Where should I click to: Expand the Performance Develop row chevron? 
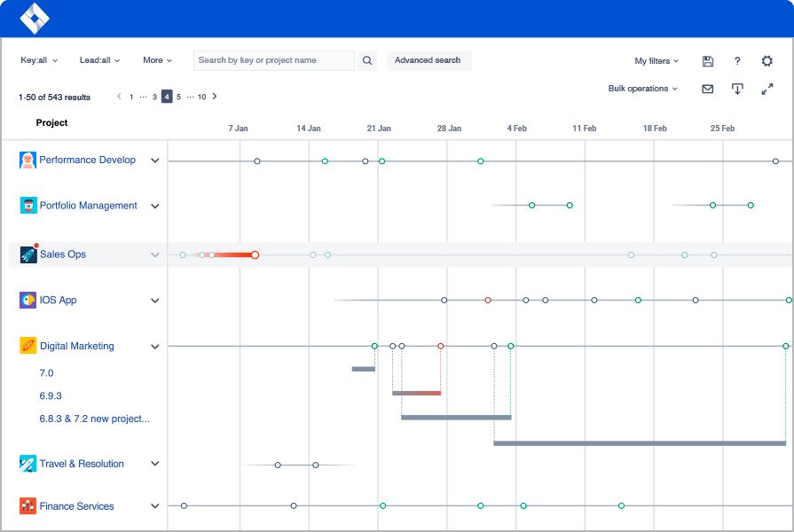pos(155,160)
